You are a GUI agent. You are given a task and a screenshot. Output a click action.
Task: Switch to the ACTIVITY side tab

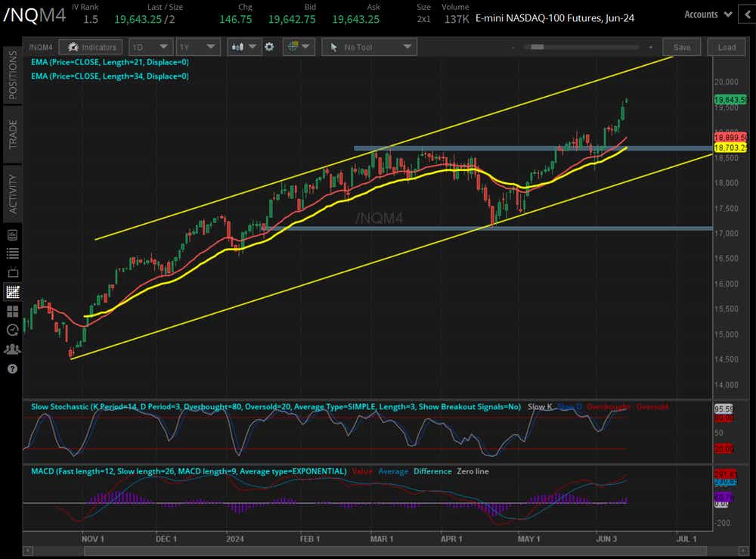[13, 194]
